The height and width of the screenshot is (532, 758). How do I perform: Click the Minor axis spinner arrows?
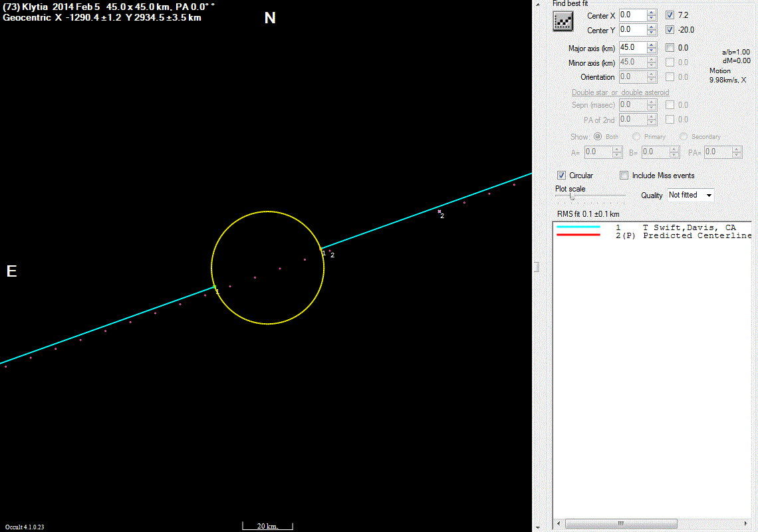[x=652, y=62]
